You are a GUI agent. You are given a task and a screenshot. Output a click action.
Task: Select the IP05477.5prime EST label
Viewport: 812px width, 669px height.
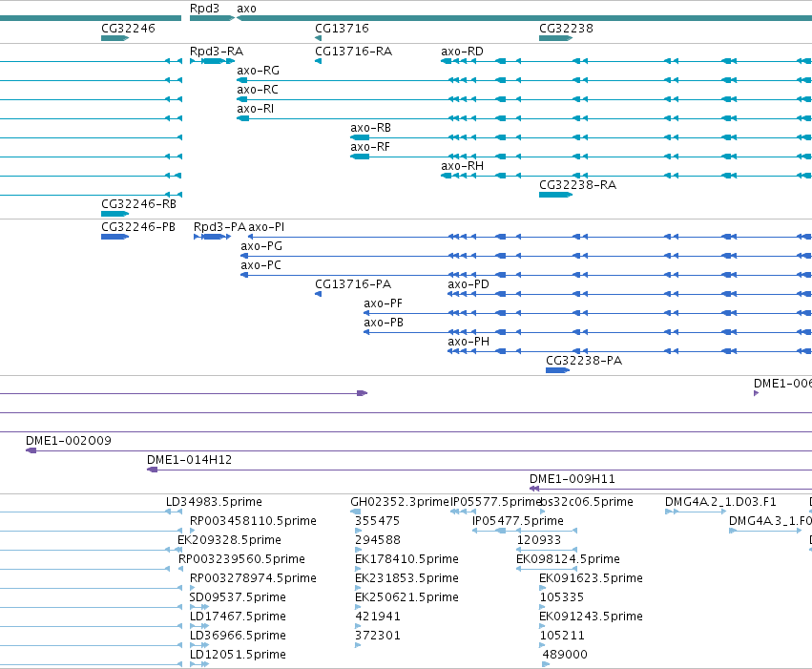point(518,521)
